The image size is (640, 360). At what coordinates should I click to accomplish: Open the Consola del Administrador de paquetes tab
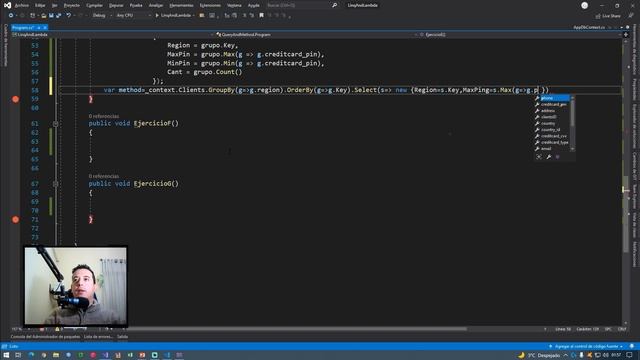(45, 337)
